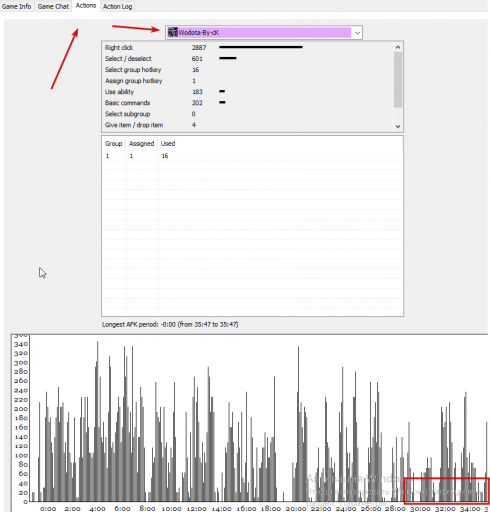Click the value 2887 for Right click
This screenshot has width=490, height=512.
click(x=199, y=48)
